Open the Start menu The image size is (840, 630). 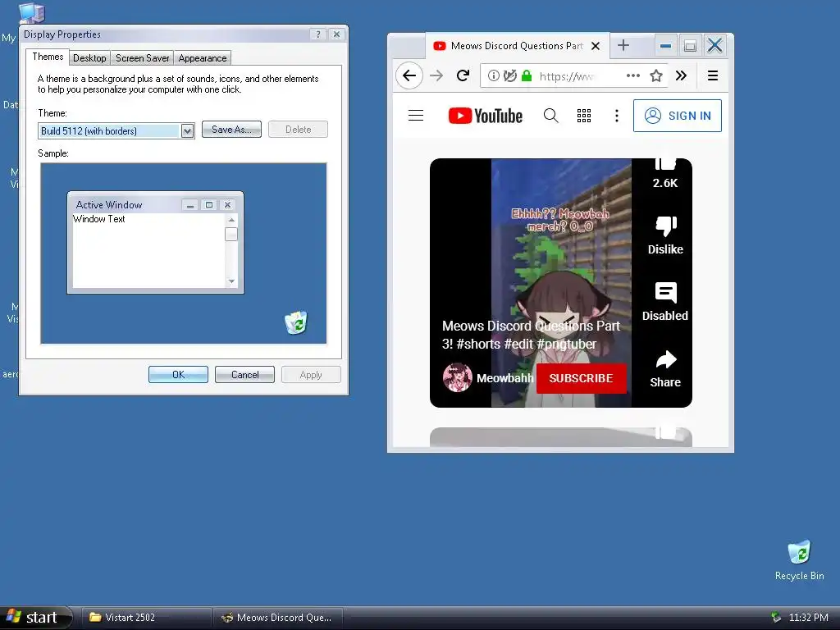point(36,617)
